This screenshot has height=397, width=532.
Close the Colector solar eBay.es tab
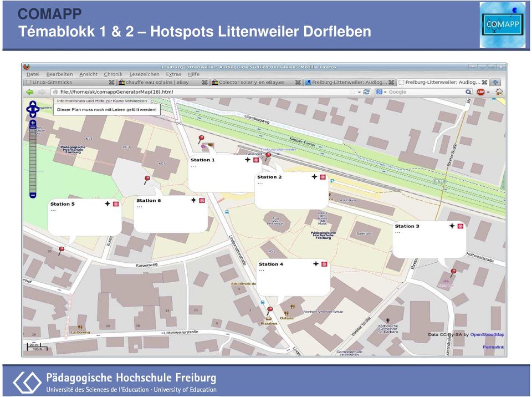point(298,82)
